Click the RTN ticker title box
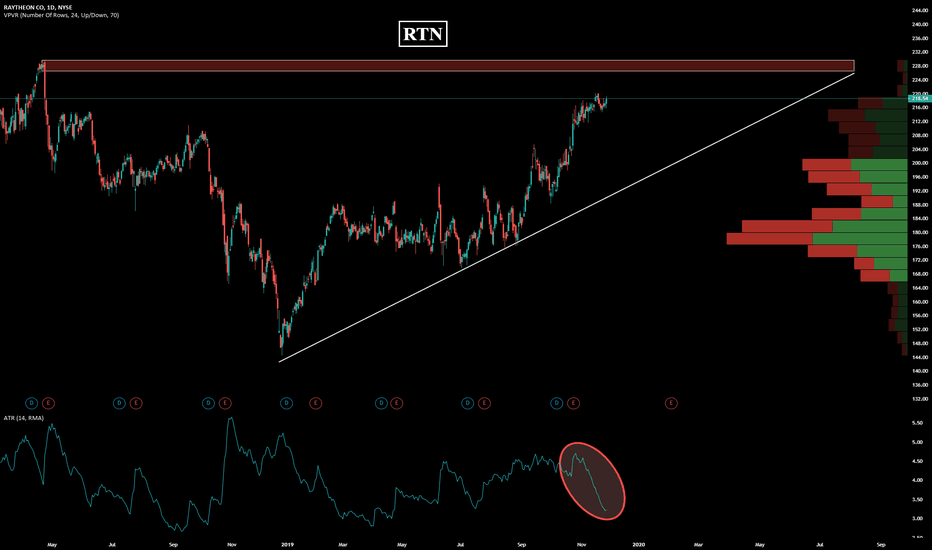The width and height of the screenshot is (932, 550). tap(423, 34)
